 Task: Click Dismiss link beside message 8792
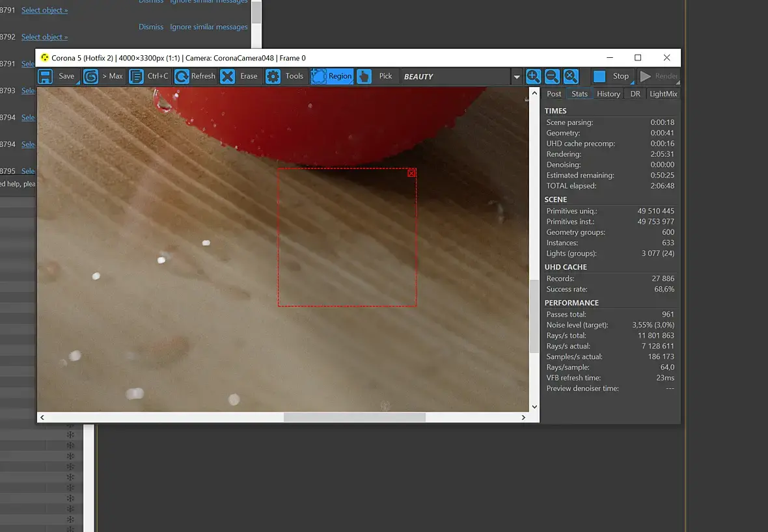151,27
